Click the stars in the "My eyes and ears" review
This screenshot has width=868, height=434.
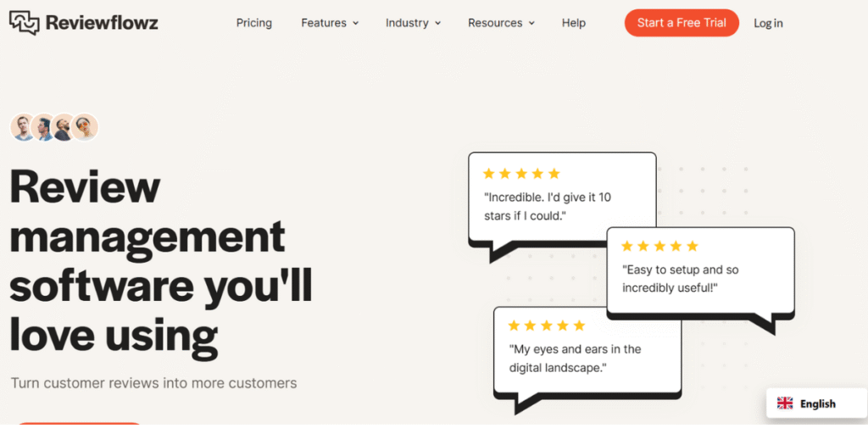(x=547, y=325)
